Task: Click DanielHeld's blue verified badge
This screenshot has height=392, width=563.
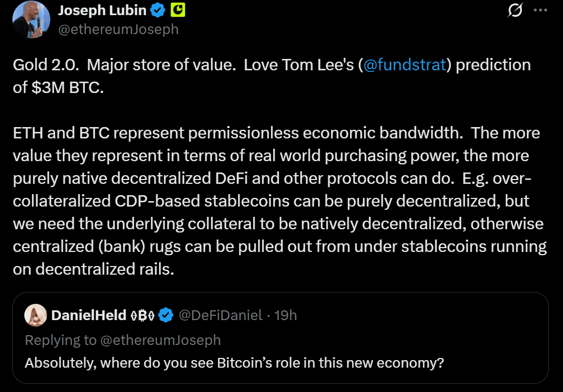Action: tap(165, 315)
